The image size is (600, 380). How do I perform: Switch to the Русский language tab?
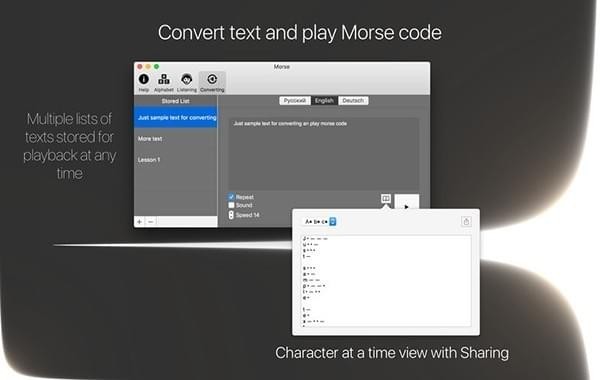pos(295,101)
